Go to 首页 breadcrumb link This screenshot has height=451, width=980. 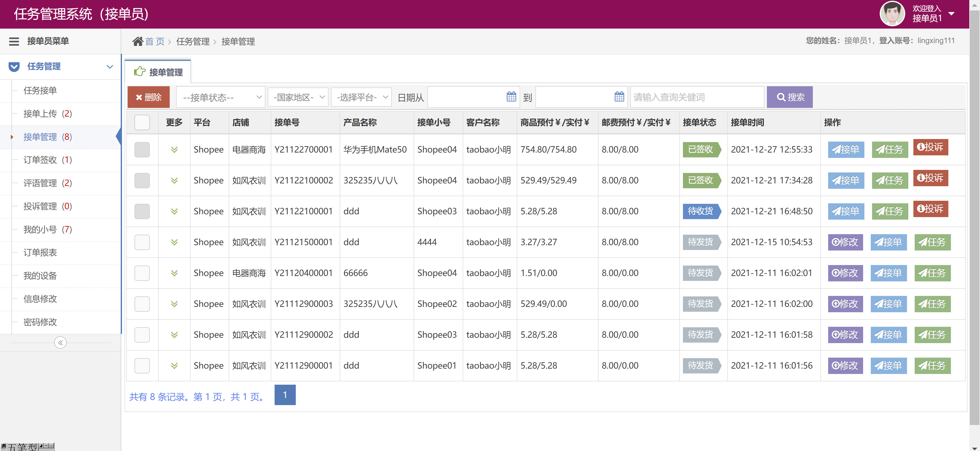point(155,41)
